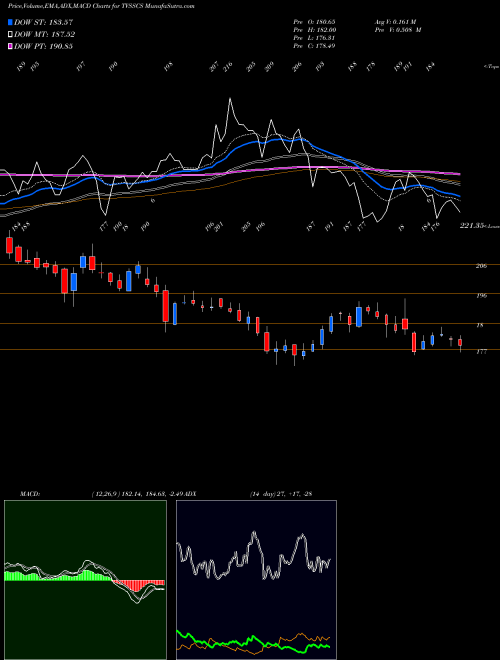Click the 221.35 price label
Image resolution: width=500 pixels, height=660 pixels.
click(x=471, y=226)
